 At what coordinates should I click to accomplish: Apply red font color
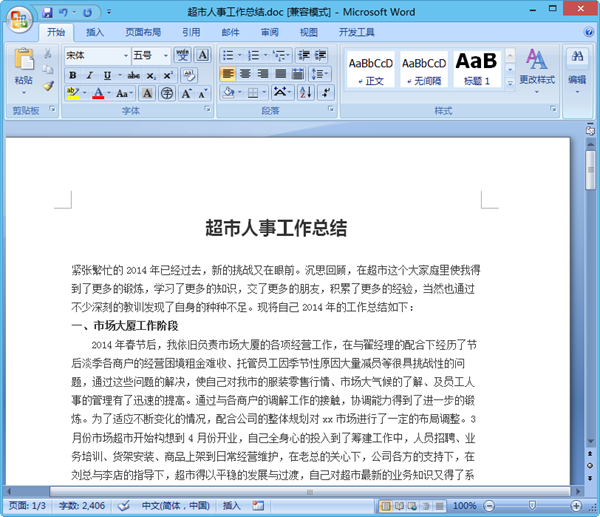click(98, 93)
